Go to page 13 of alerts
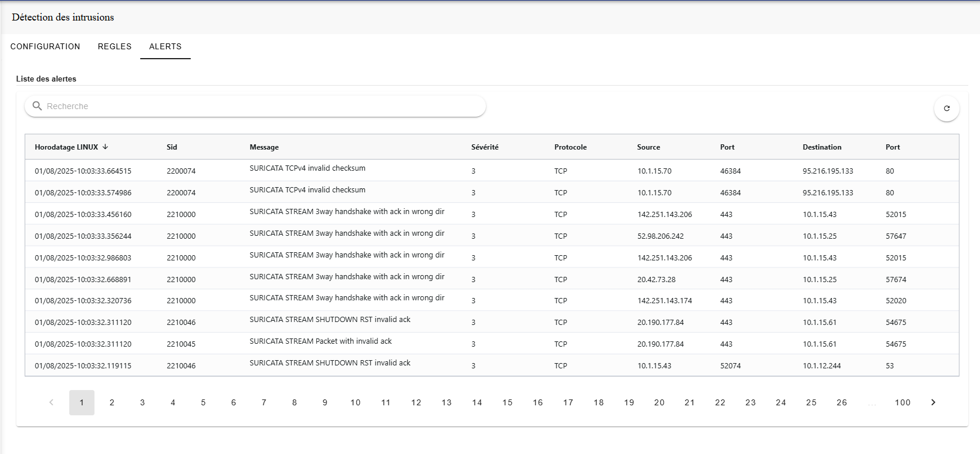Image resolution: width=980 pixels, height=454 pixels. coord(447,402)
